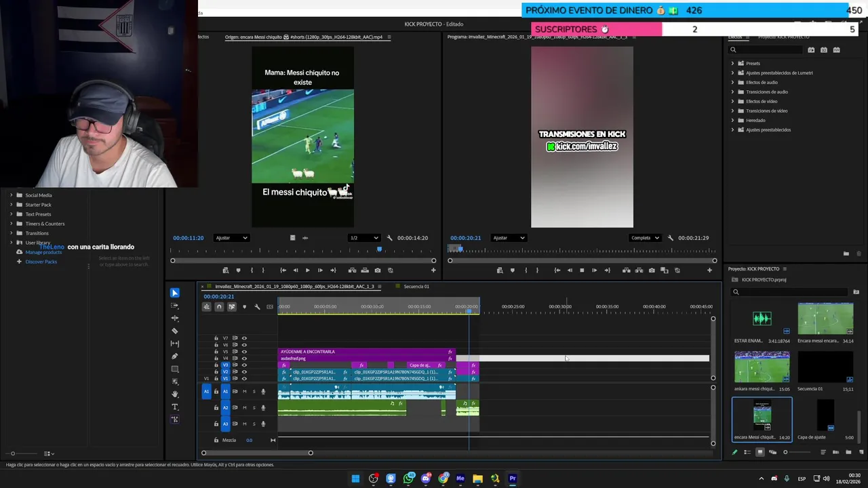This screenshot has width=868, height=488.
Task: Mute audio track A1
Action: 245,392
